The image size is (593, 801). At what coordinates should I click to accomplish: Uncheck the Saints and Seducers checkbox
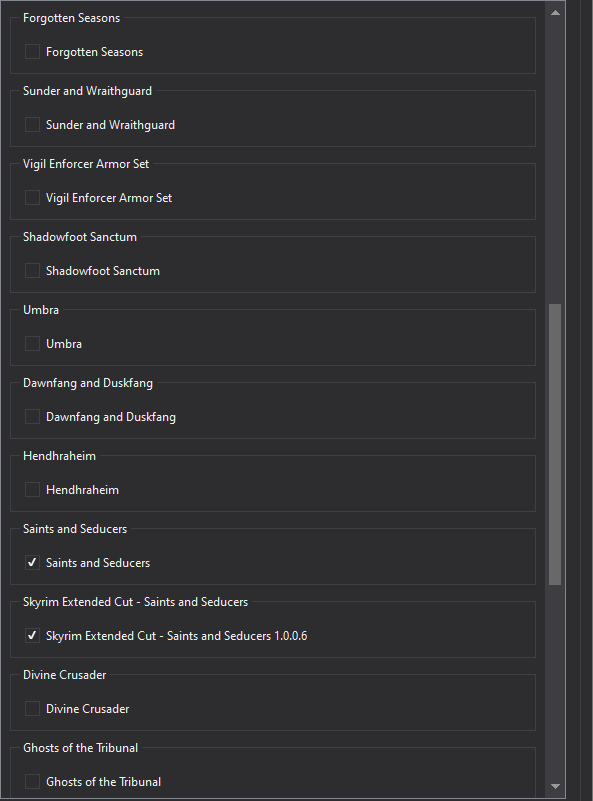32,563
